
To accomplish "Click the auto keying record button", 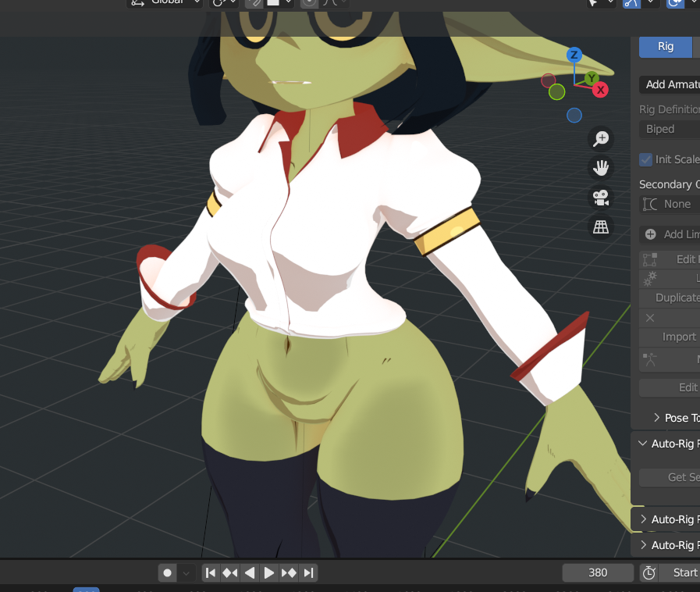I will pos(168,572).
